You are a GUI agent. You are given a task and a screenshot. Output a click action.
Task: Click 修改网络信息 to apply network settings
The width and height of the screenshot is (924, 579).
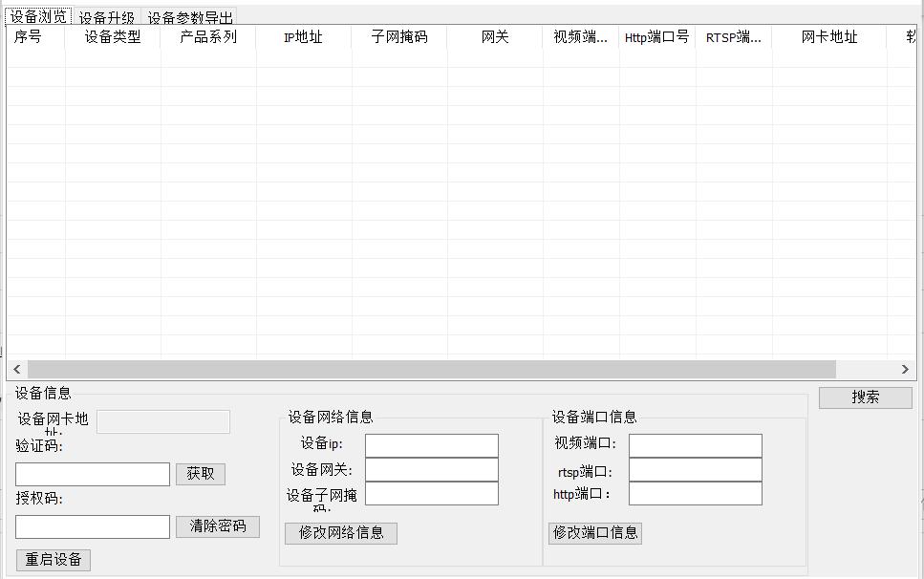pos(341,533)
